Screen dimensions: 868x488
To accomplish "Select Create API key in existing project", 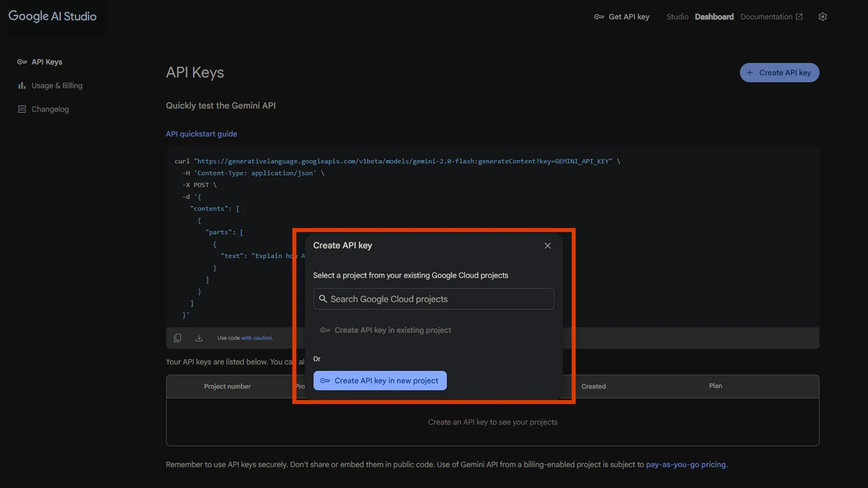I will [386, 330].
